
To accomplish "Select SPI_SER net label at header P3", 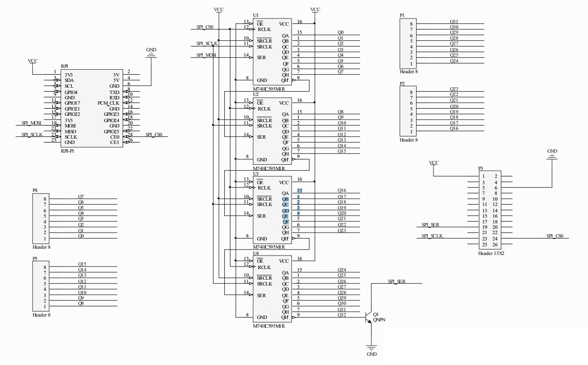I will click(430, 224).
